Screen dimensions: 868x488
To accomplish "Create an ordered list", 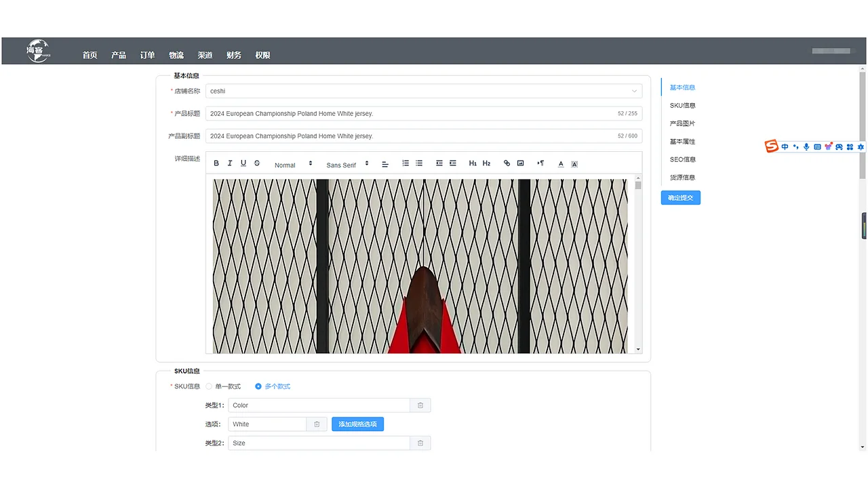I will point(405,163).
